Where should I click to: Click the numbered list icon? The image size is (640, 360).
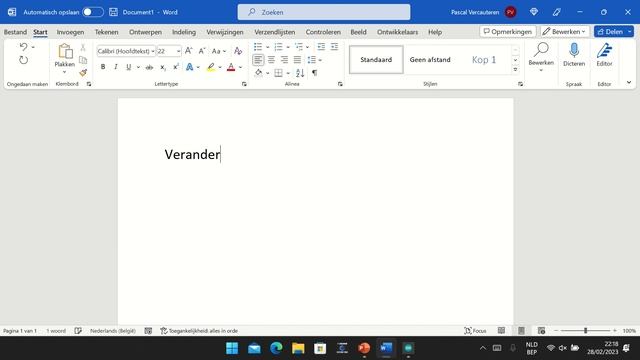coord(278,47)
